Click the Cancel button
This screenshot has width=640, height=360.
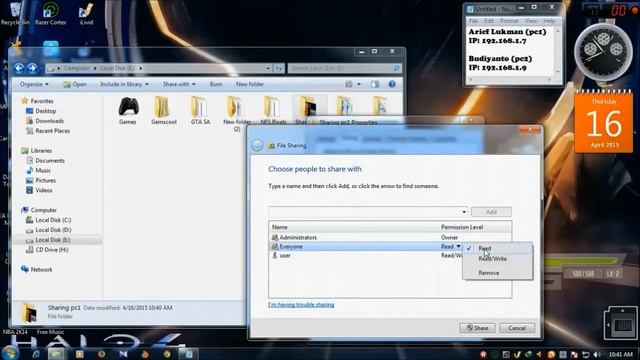point(517,328)
